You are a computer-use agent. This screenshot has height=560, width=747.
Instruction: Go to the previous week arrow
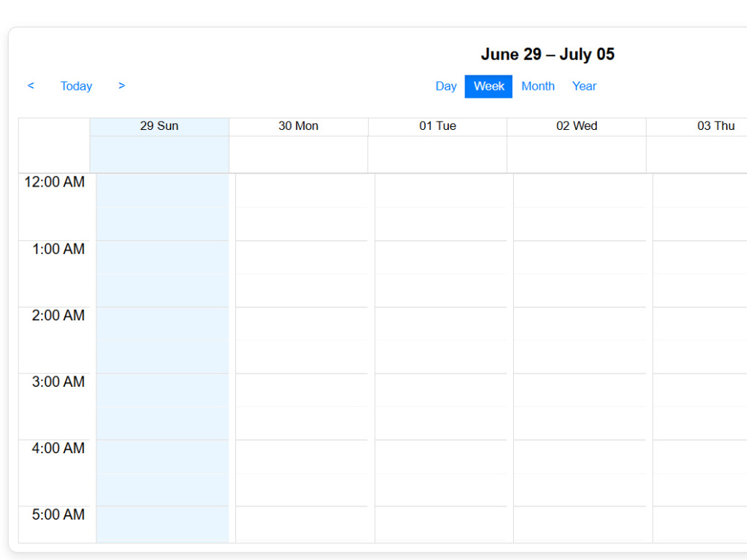(31, 86)
